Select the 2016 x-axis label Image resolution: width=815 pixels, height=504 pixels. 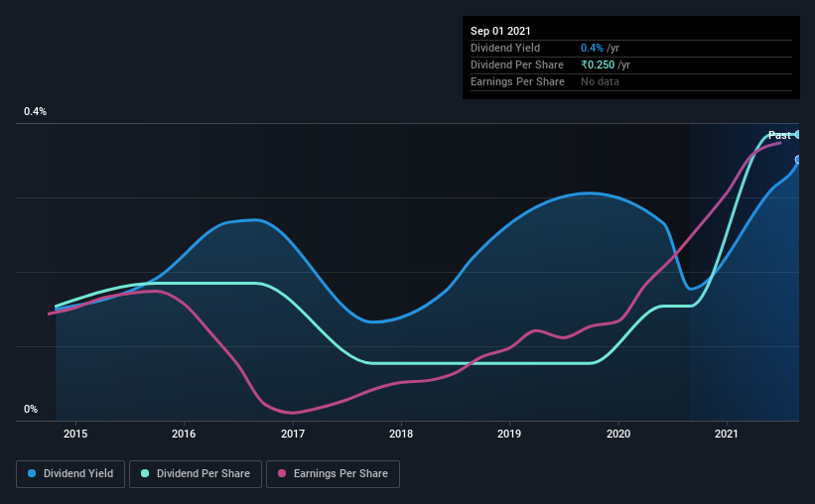point(184,434)
